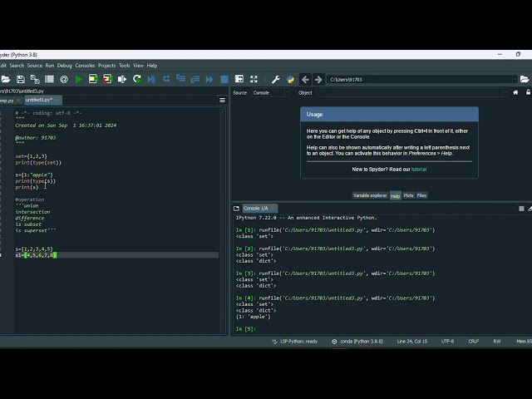The image size is (532, 399).
Task: Open the Projects menu
Action: click(x=106, y=66)
